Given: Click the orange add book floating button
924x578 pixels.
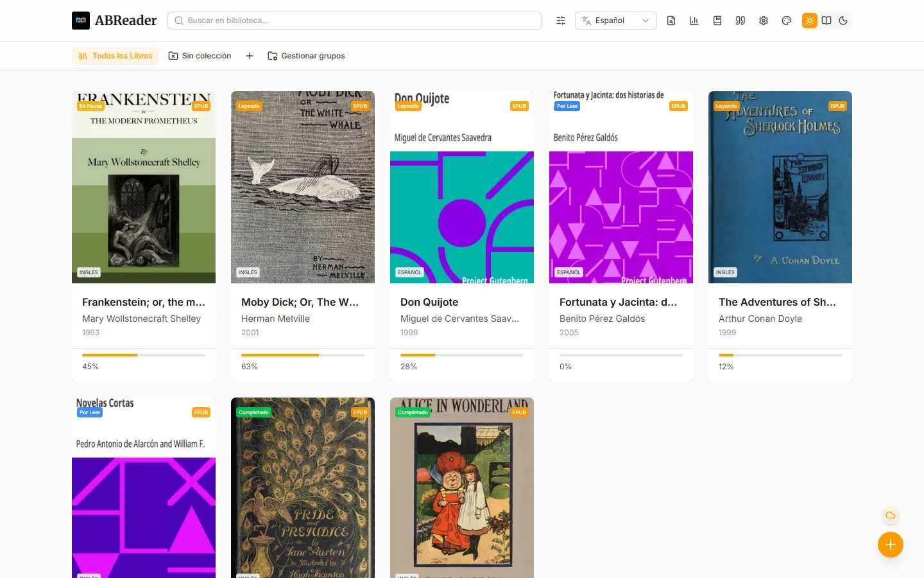Looking at the screenshot, I should [x=891, y=545].
